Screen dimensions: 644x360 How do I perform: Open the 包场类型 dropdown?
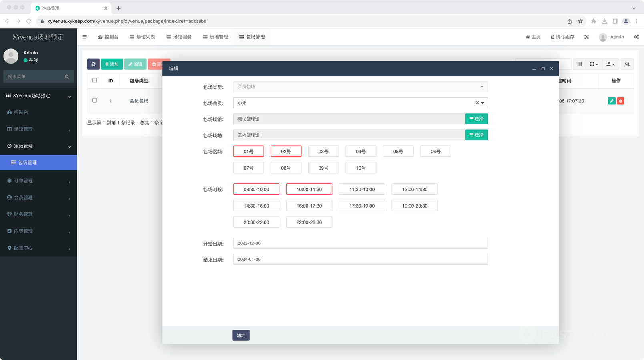(x=360, y=87)
